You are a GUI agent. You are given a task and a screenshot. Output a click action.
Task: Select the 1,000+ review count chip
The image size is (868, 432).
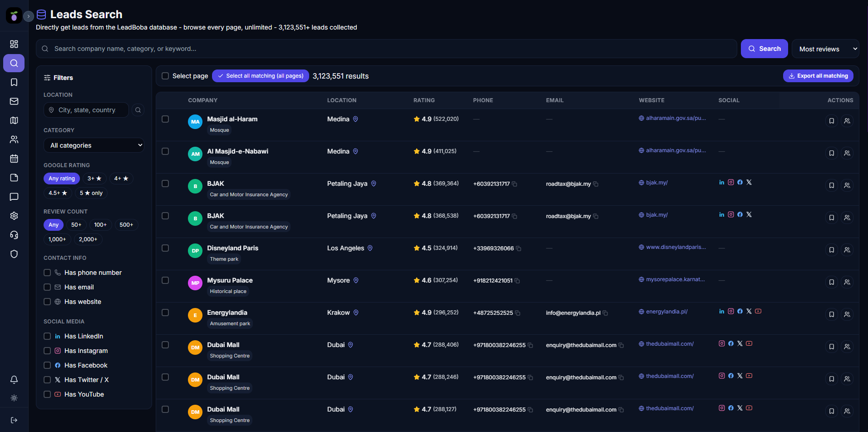click(x=57, y=239)
